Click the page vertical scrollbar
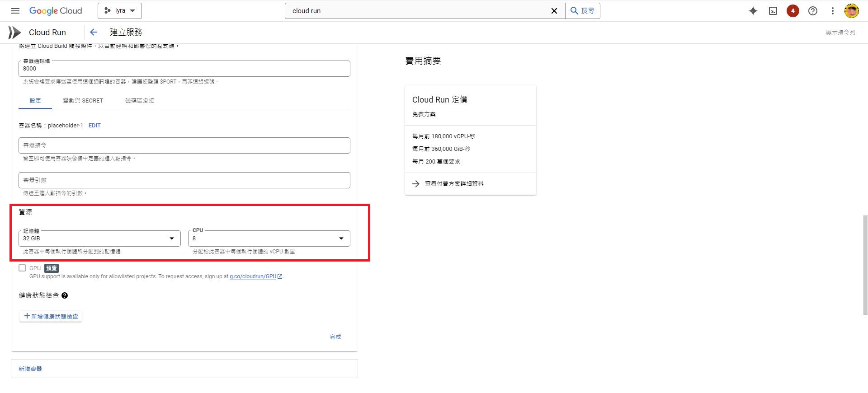 point(865,265)
